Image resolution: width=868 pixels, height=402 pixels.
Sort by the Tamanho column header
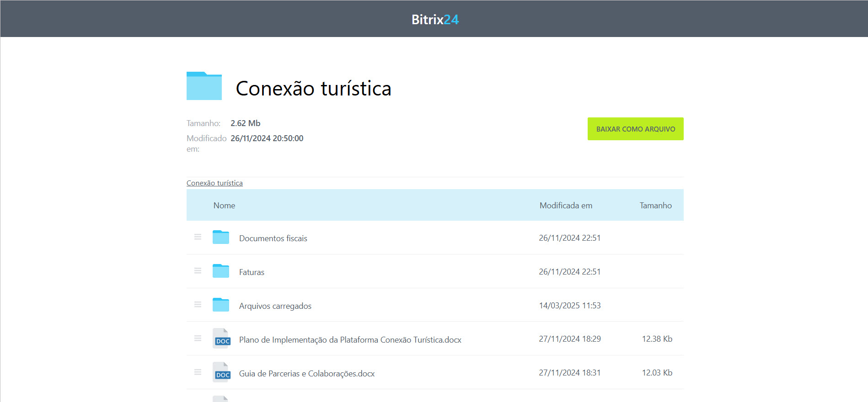(655, 206)
